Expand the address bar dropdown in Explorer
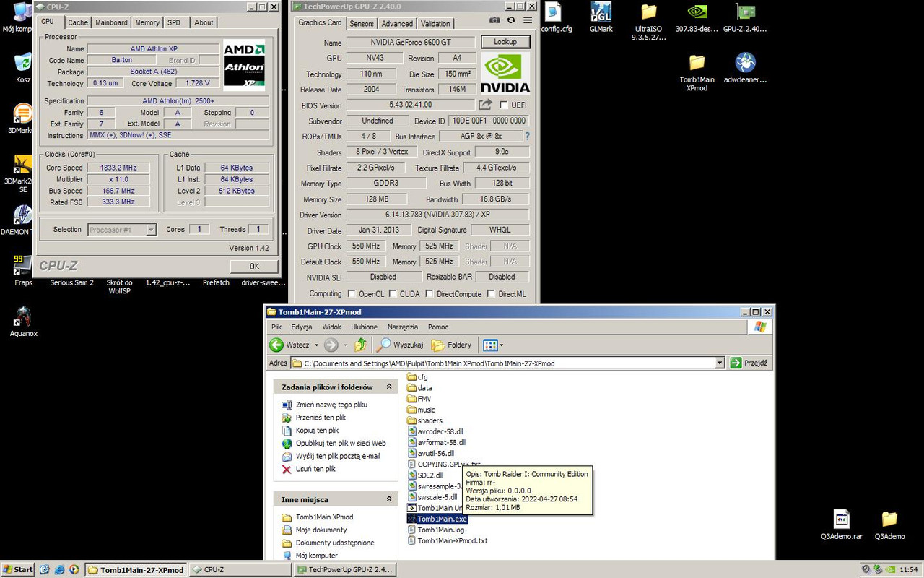924x578 pixels. click(x=719, y=363)
